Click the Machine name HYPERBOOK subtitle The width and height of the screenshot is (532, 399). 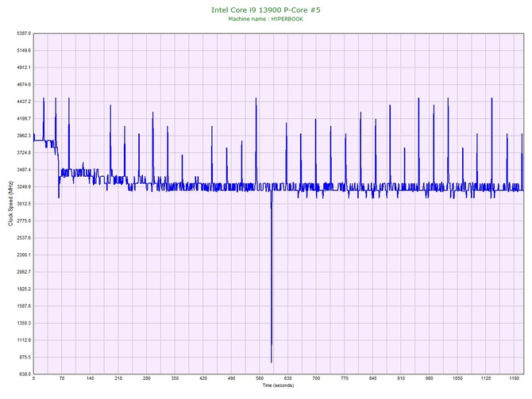coord(266,19)
